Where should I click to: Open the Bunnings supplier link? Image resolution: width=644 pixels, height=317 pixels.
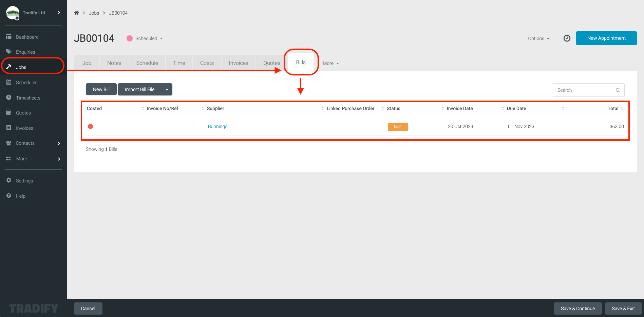[x=217, y=126]
